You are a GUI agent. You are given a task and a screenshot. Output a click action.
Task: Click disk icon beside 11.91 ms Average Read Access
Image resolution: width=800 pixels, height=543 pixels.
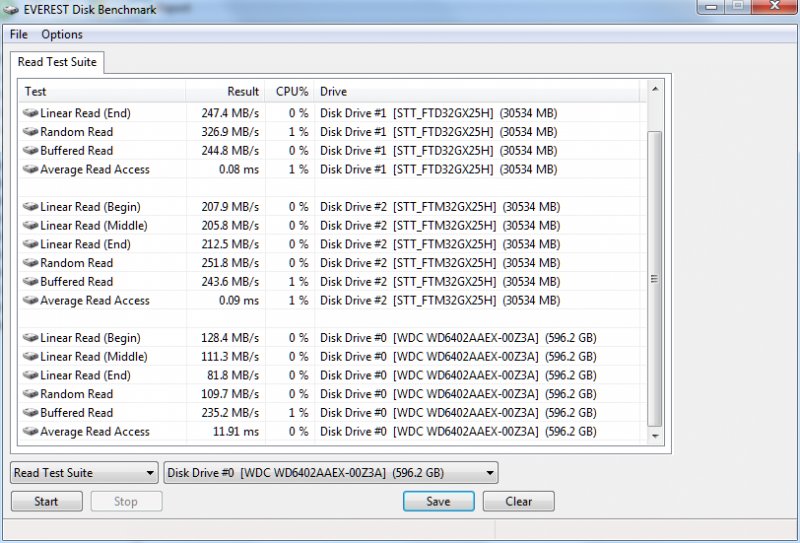coord(31,431)
